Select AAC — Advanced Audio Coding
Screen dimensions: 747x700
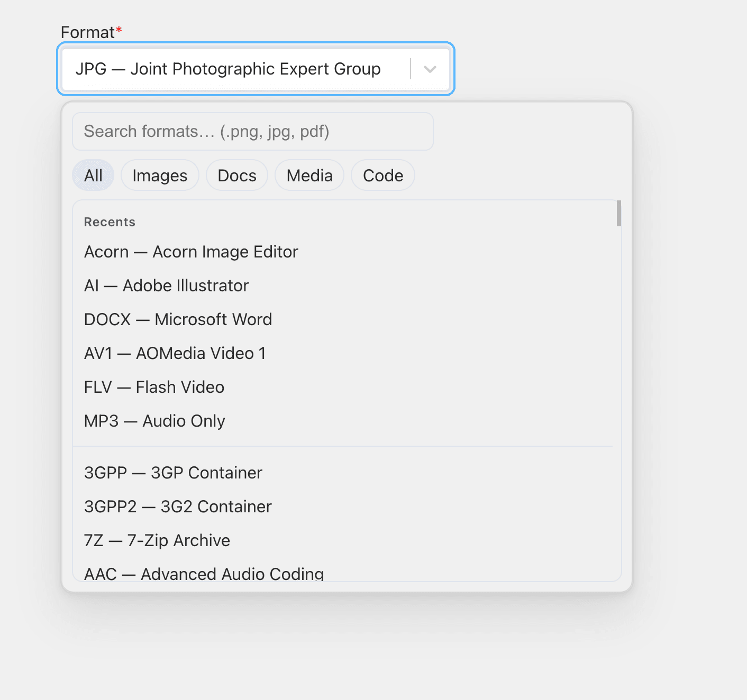pyautogui.click(x=204, y=573)
